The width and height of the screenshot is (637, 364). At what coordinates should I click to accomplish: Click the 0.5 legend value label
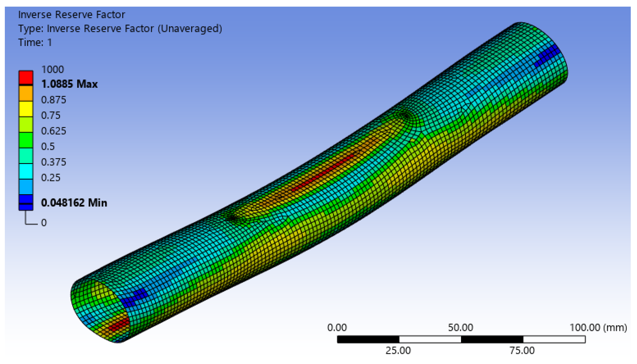coord(48,146)
